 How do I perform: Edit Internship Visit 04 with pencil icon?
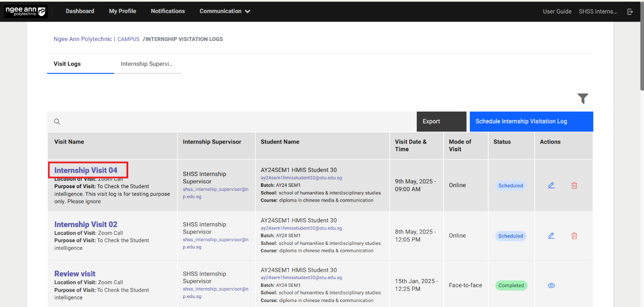(551, 185)
